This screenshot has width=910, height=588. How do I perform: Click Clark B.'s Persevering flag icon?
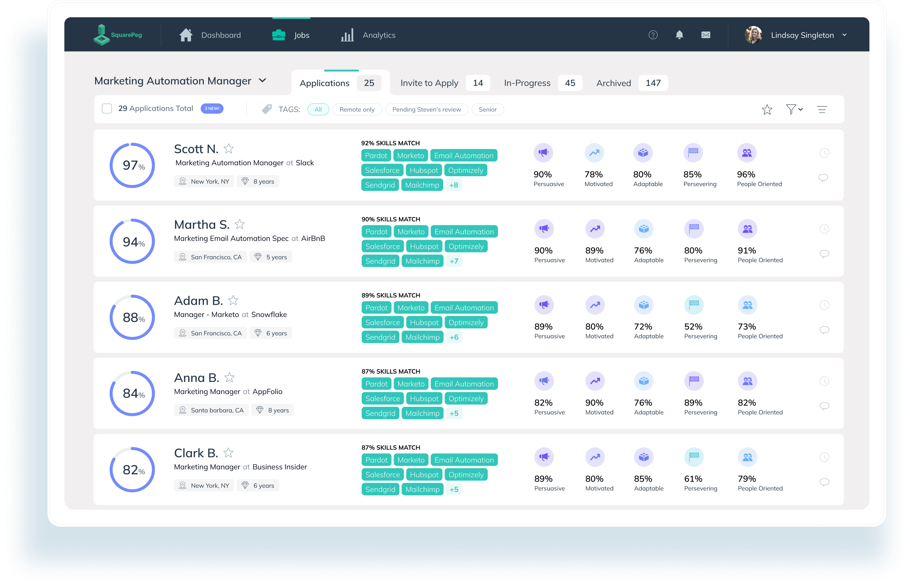coord(694,457)
